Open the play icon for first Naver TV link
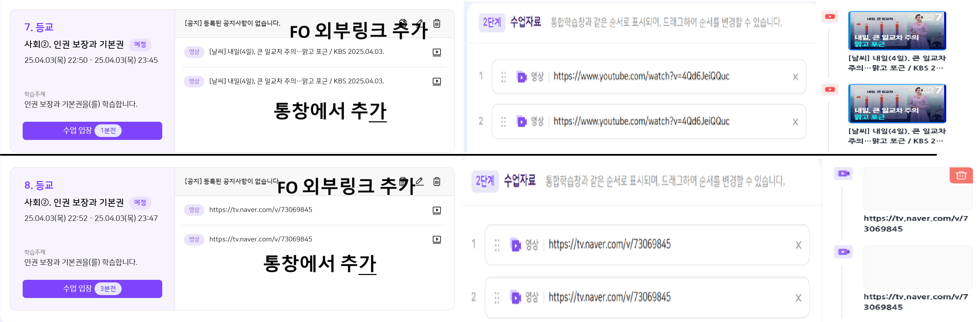 coord(437,210)
